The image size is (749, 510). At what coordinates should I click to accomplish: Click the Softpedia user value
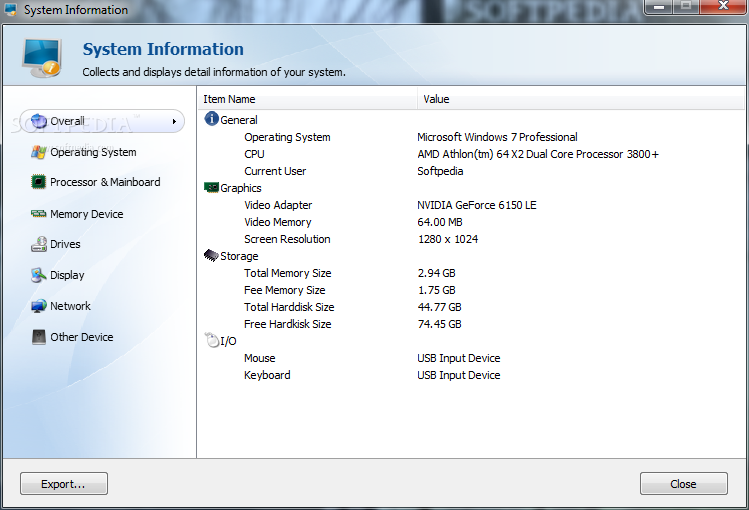pyautogui.click(x=440, y=171)
